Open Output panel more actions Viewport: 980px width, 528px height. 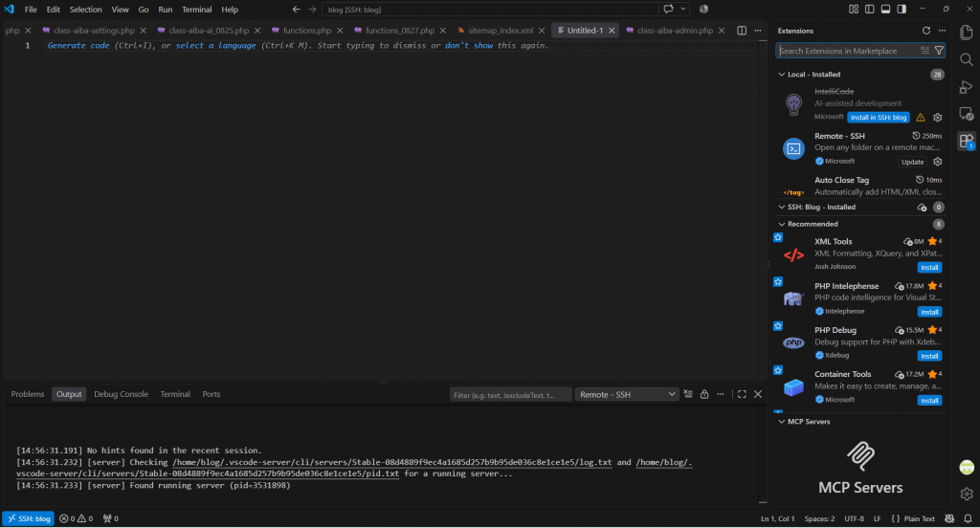click(721, 394)
